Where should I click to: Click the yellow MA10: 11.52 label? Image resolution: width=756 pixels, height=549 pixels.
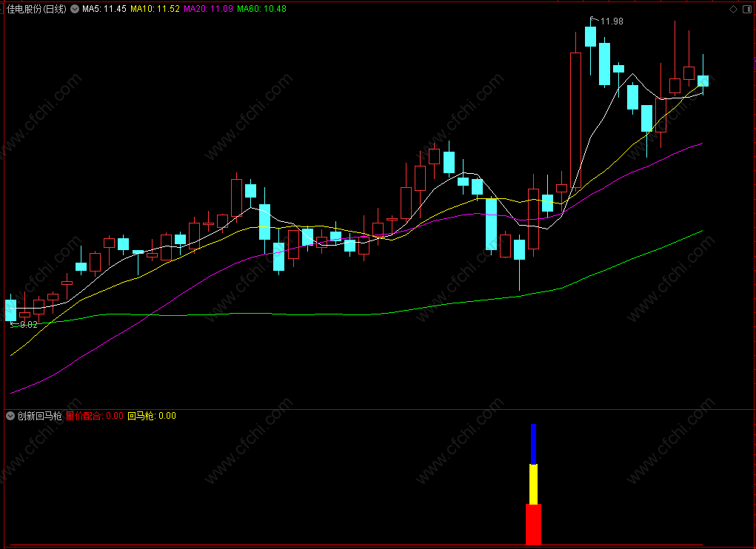click(155, 9)
